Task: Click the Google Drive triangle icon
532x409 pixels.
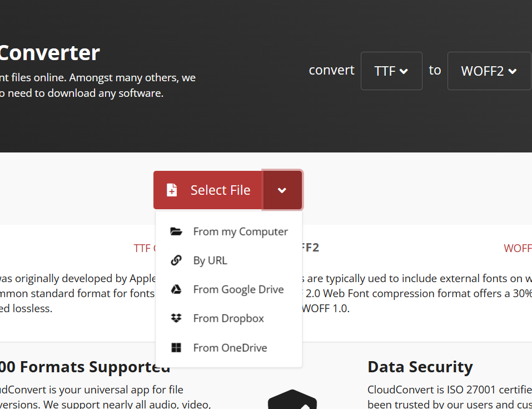Action: click(x=176, y=289)
